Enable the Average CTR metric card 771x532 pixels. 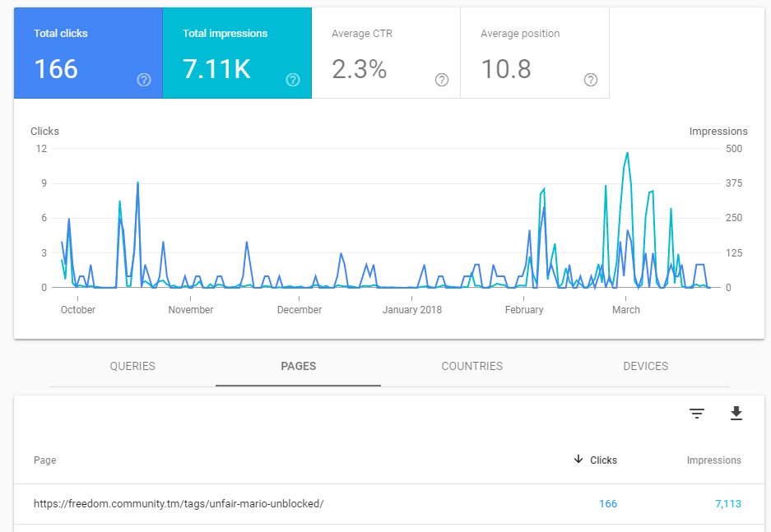pos(386,53)
